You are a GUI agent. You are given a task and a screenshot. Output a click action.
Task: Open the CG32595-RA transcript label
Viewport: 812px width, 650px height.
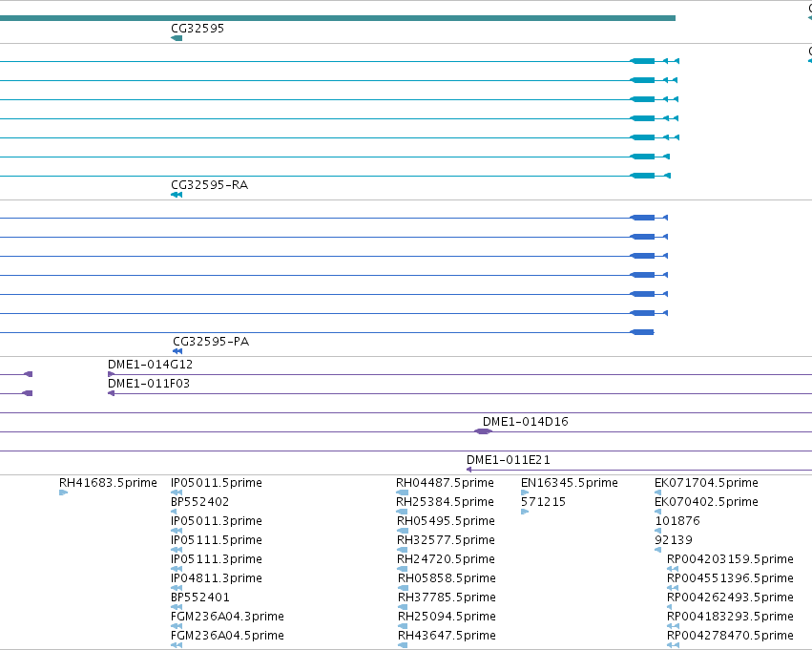coord(209,185)
